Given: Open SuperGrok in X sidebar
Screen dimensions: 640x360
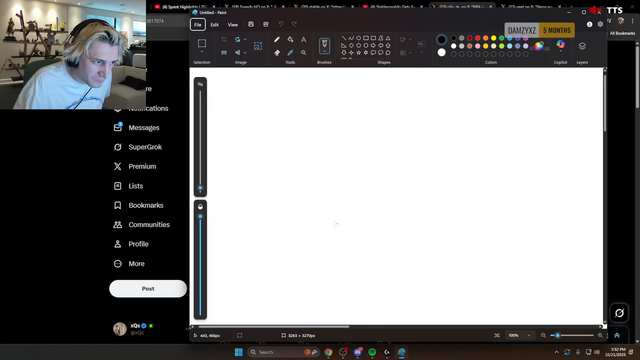Looking at the screenshot, I should pos(138,147).
